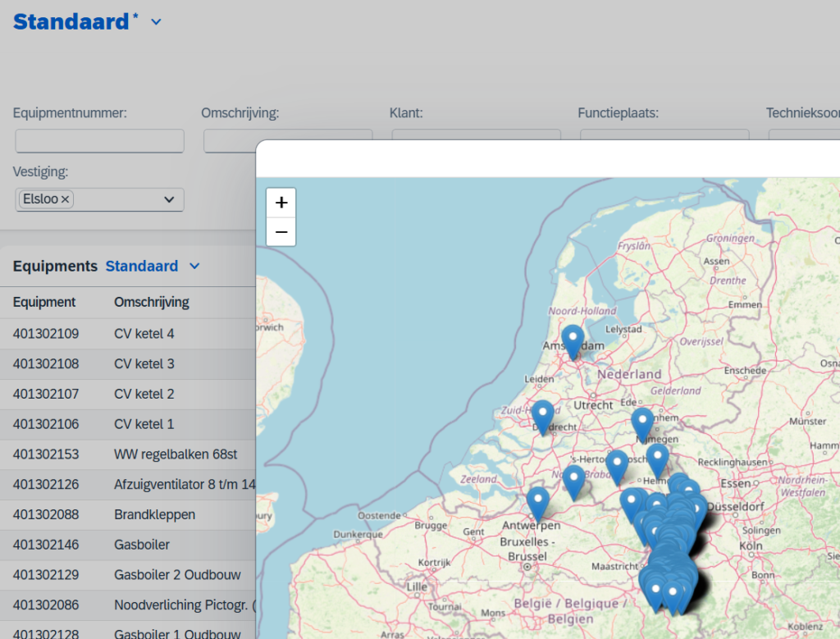Sort by the Equipment column header

pyautogui.click(x=44, y=302)
